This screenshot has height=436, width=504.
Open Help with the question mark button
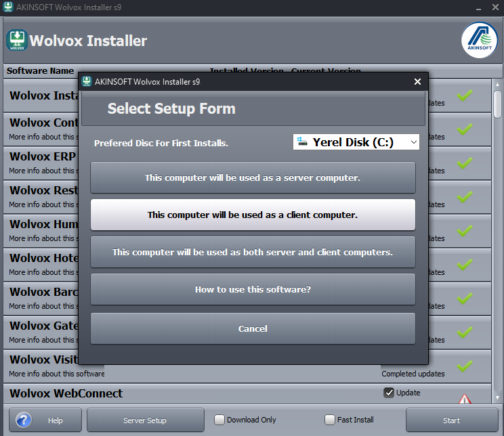45,420
